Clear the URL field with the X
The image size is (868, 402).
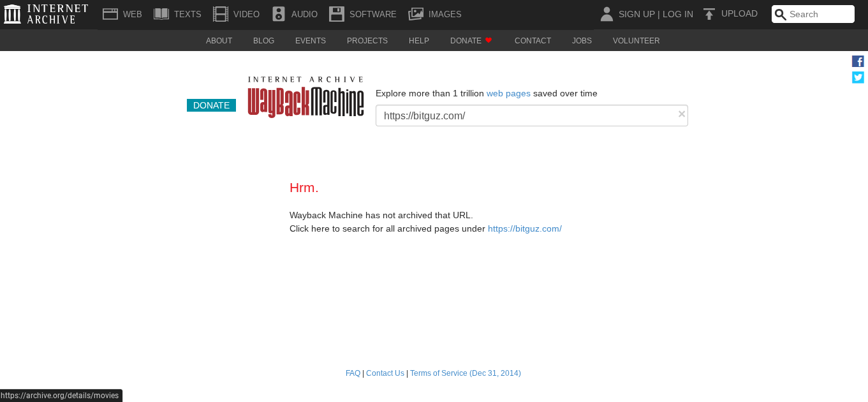pyautogui.click(x=681, y=114)
